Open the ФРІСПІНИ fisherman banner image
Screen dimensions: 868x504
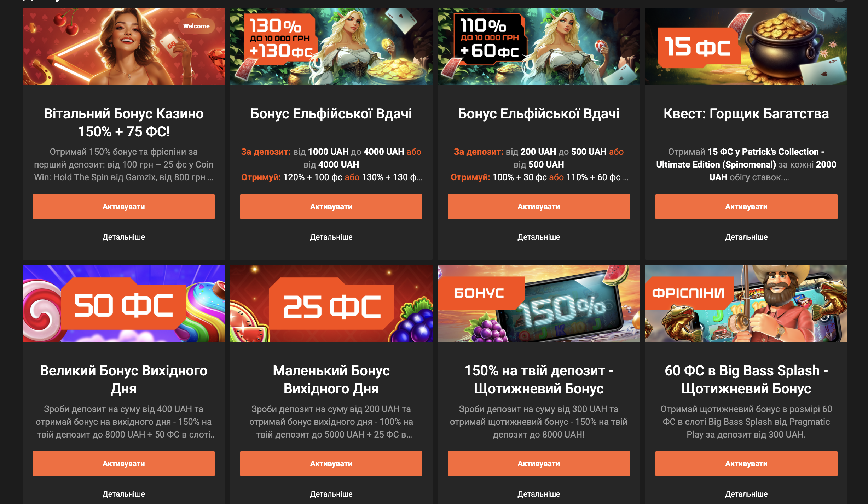click(x=746, y=304)
